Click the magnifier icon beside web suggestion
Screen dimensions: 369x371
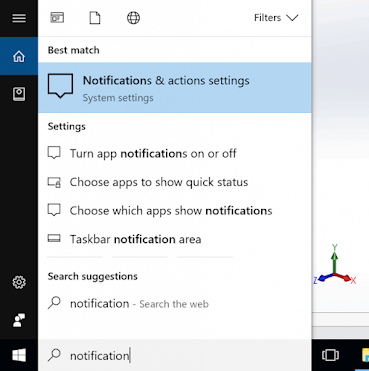click(54, 303)
